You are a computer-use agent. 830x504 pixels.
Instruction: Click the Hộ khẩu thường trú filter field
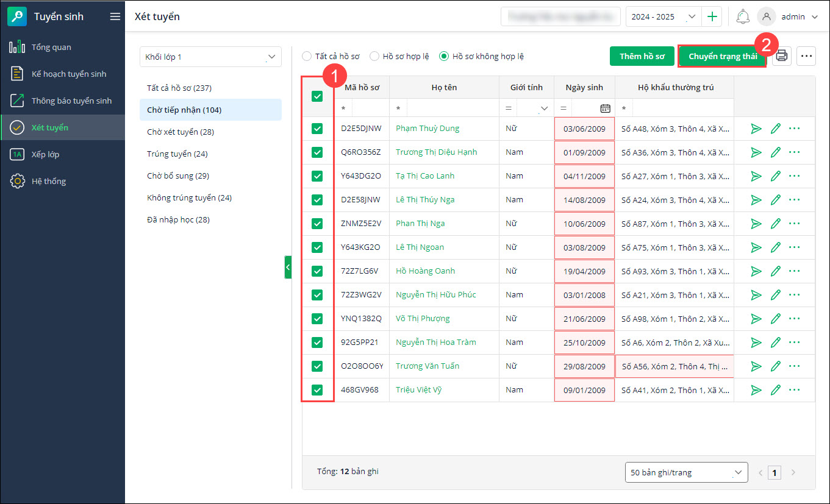pos(683,108)
